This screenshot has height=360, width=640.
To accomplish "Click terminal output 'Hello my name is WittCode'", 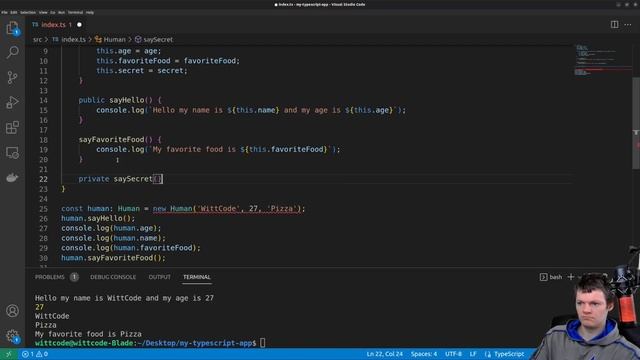I will point(88,298).
